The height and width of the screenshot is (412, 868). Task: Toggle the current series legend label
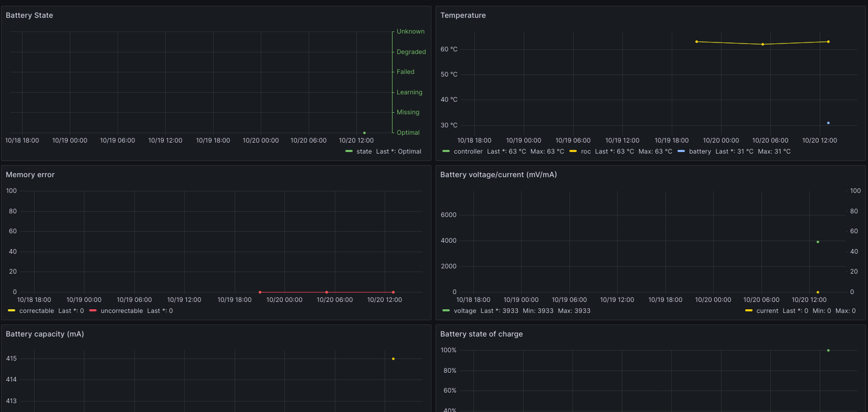tap(767, 311)
